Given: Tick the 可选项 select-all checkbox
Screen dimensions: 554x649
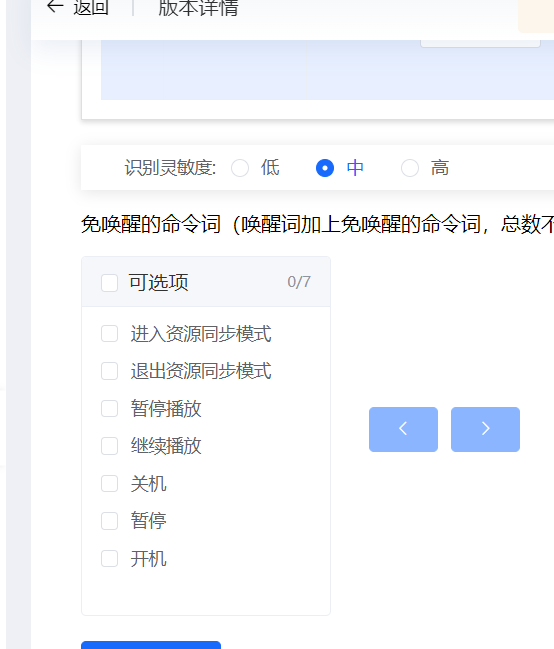Looking at the screenshot, I should 110,283.
